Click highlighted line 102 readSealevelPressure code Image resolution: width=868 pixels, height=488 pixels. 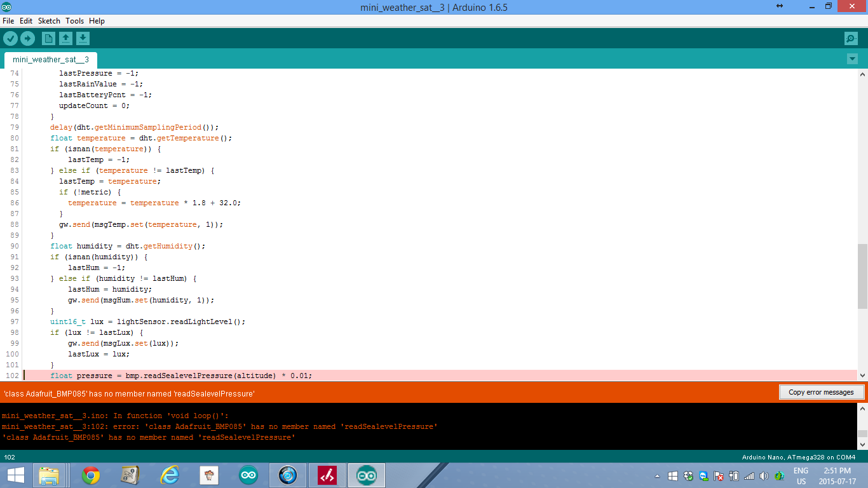coord(181,376)
